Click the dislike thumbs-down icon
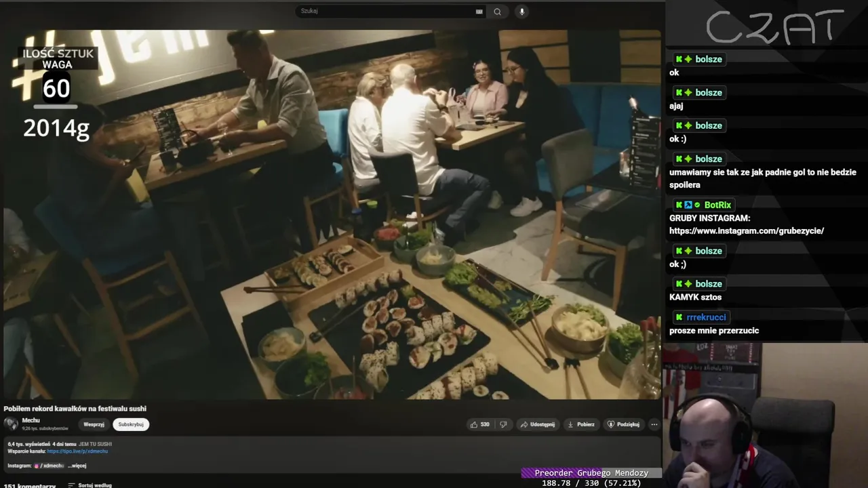This screenshot has width=868, height=488. coord(503,424)
